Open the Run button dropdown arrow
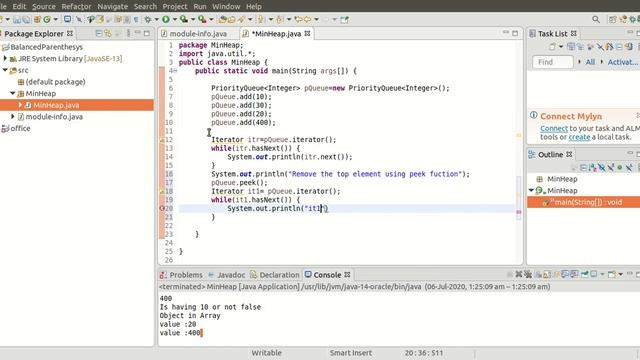 pyautogui.click(x=174, y=20)
